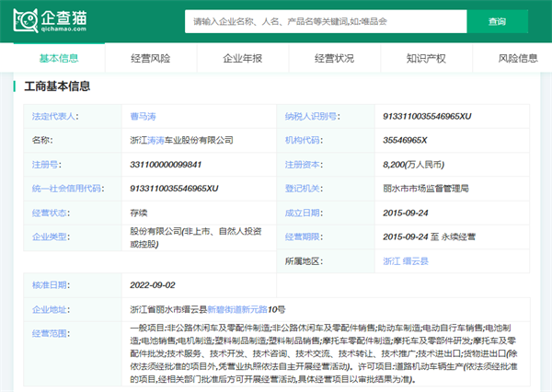Open the 企业年报 tab
The width and height of the screenshot is (552, 392).
243,58
